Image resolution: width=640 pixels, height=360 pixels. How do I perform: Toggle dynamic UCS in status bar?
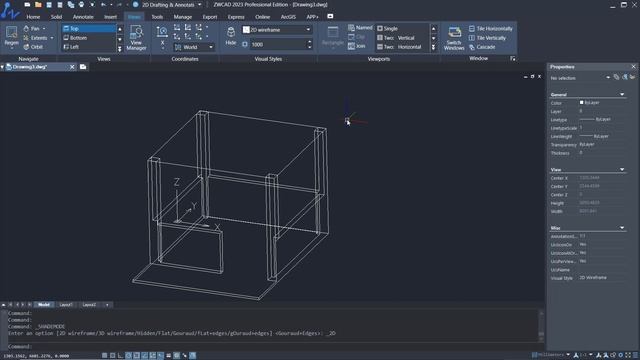[153, 356]
